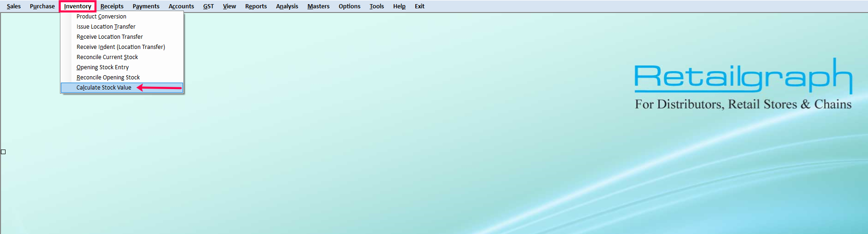Viewport: 868px width, 234px height.
Task: Open the Masters menu
Action: [319, 6]
